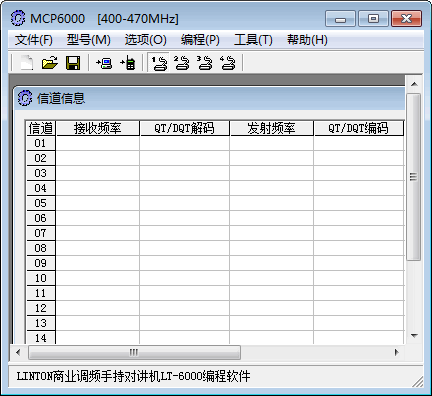Open the 文件(F) menu
Image resolution: width=432 pixels, height=396 pixels.
(x=34, y=40)
